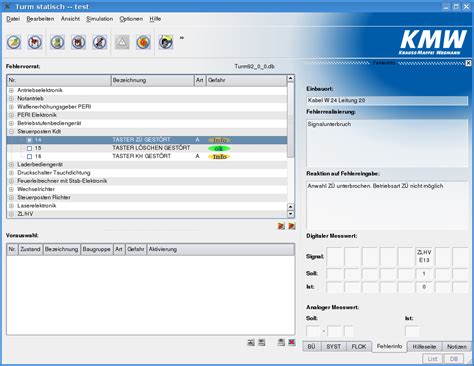The height and width of the screenshot is (366, 474).
Task: Click the rightmost red arrow icon below Fehlervorrat
Action: 292,226
